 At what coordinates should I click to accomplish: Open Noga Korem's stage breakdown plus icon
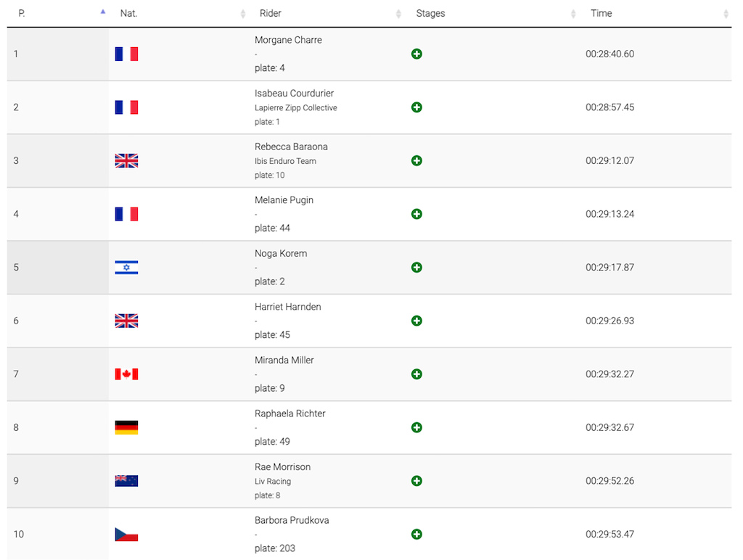416,268
